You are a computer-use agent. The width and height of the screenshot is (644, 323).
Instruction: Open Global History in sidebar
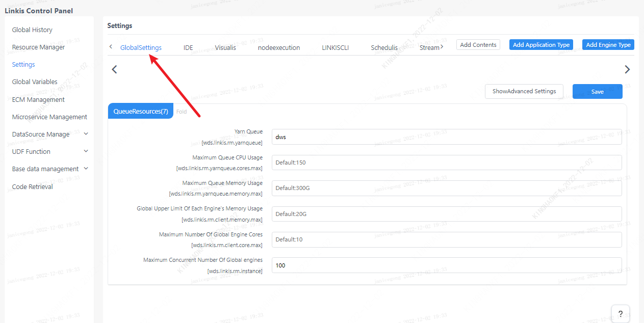[x=32, y=30]
